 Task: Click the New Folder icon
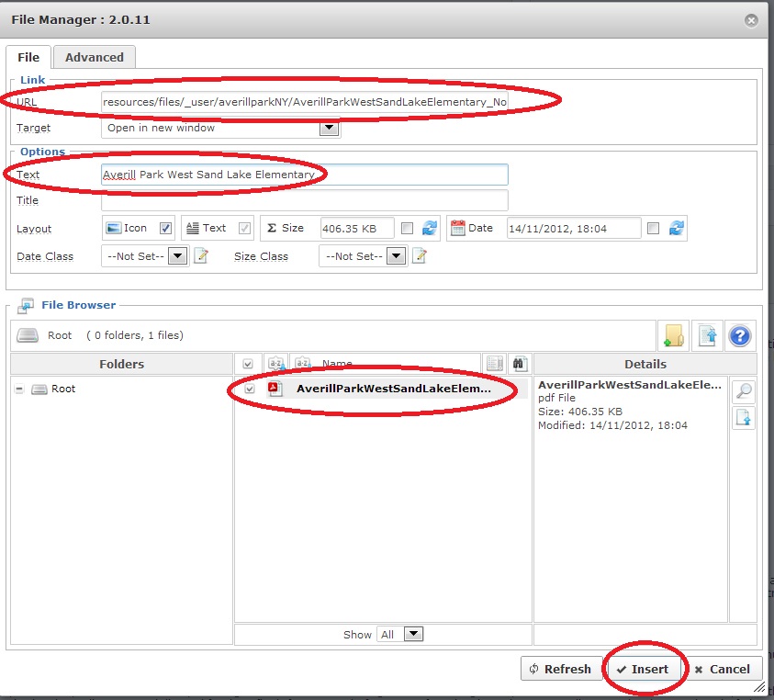coord(673,335)
